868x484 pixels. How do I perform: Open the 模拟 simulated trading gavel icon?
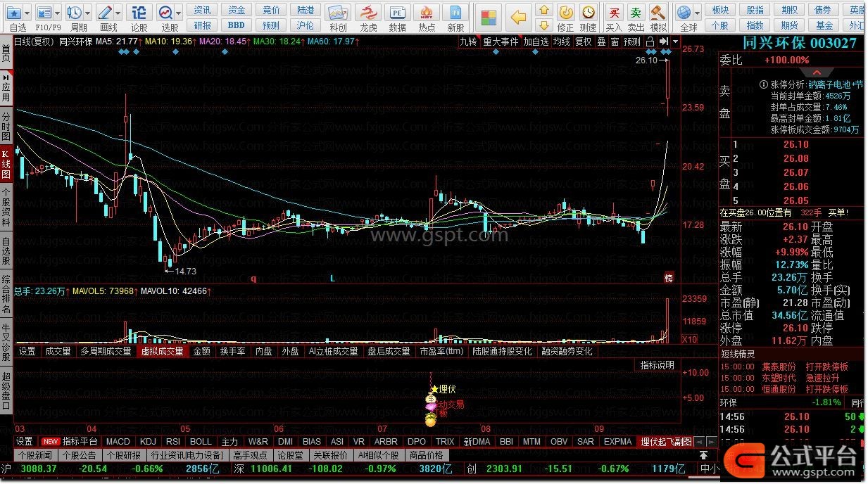click(658, 12)
